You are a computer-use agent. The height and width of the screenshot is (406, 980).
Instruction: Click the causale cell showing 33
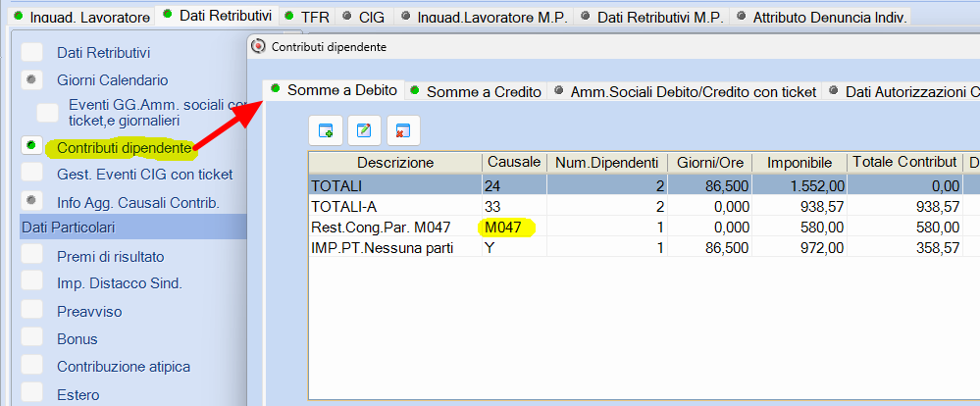(x=514, y=206)
